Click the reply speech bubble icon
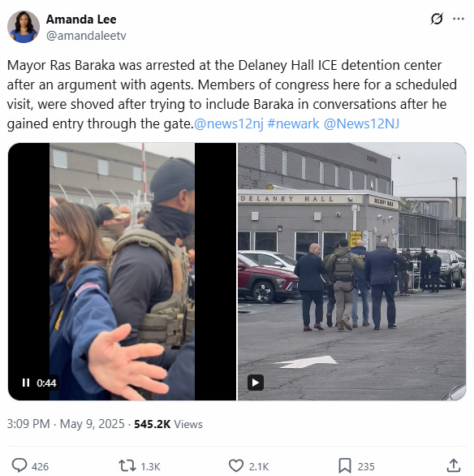 [19, 465]
